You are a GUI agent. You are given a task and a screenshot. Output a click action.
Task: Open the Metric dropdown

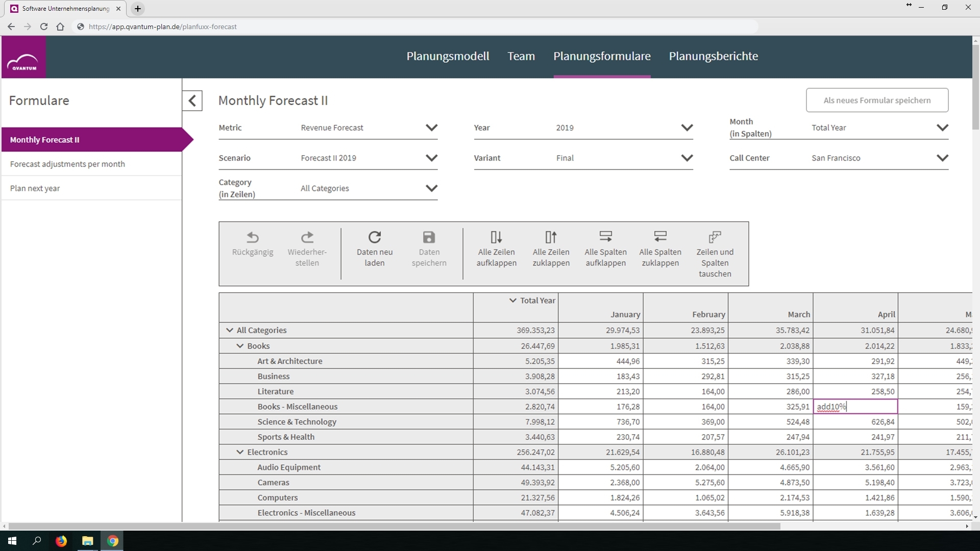coord(431,128)
